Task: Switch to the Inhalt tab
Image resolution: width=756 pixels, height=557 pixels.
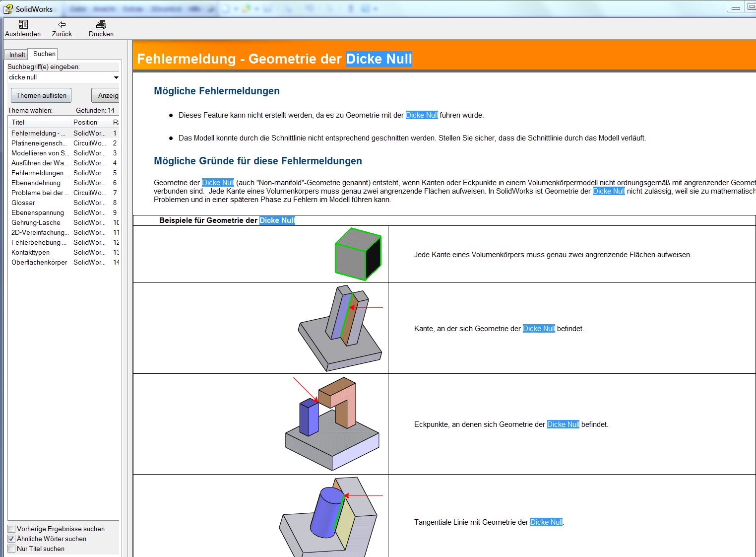Action: click(x=17, y=55)
